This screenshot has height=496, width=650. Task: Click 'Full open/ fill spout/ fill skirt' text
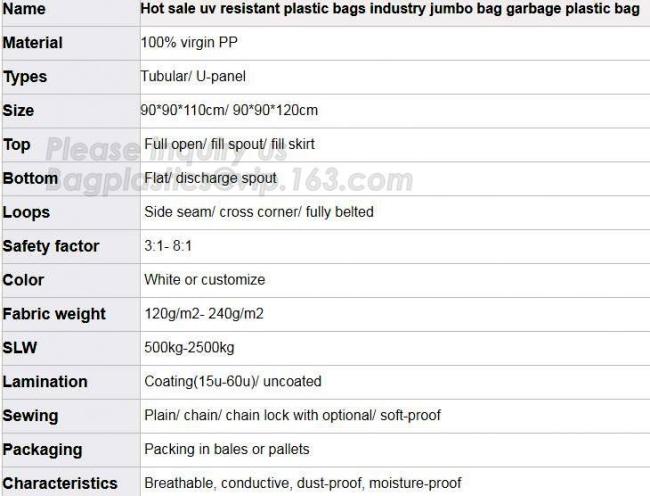(x=229, y=144)
